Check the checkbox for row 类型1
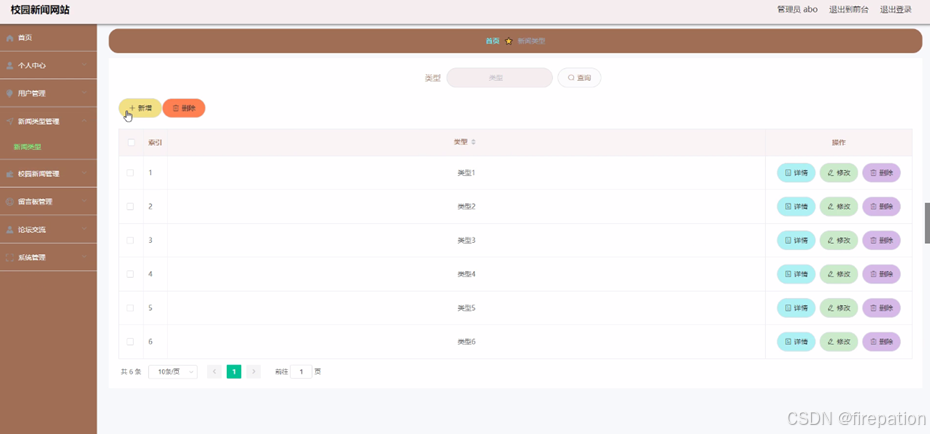Screen dimensions: 930x434 [130, 173]
